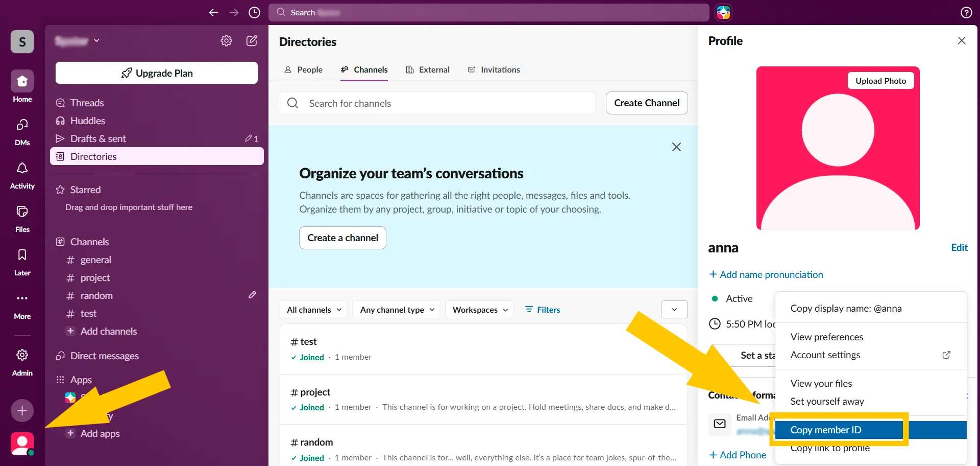Collapse the Direct messages section
This screenshot has width=980, height=466.
coord(97,356)
